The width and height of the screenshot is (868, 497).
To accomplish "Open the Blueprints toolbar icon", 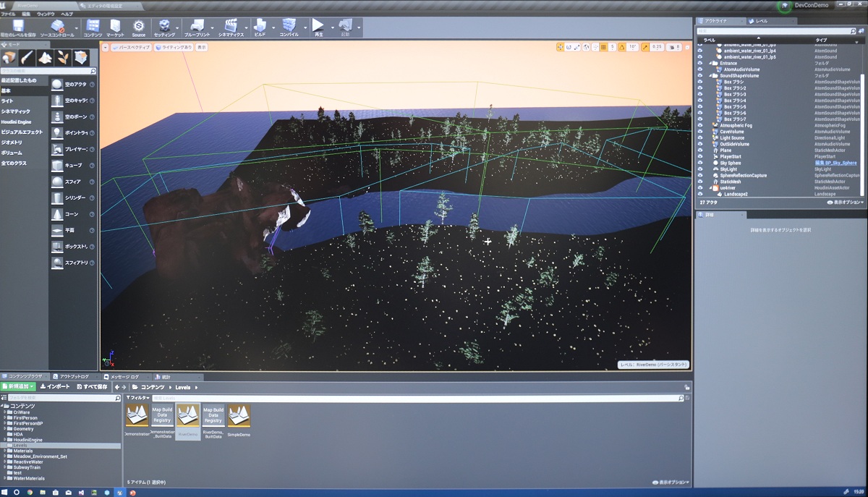I will [197, 27].
